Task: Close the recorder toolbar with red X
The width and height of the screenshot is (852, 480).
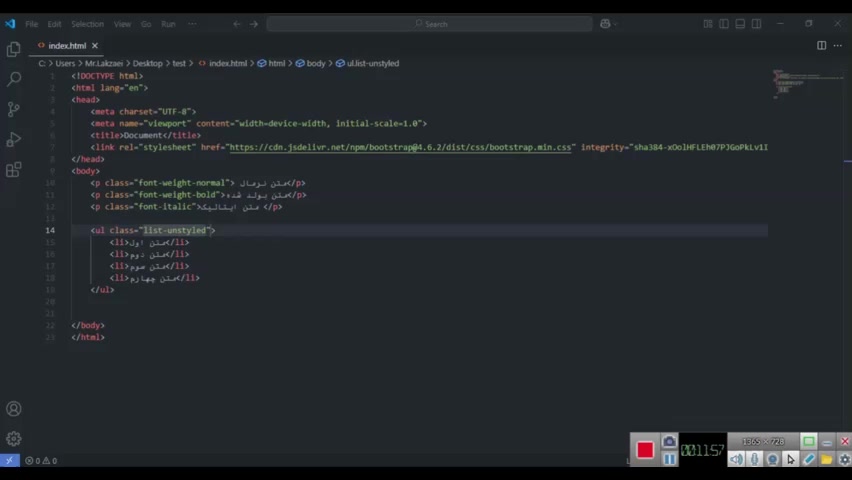Action: coord(844,441)
